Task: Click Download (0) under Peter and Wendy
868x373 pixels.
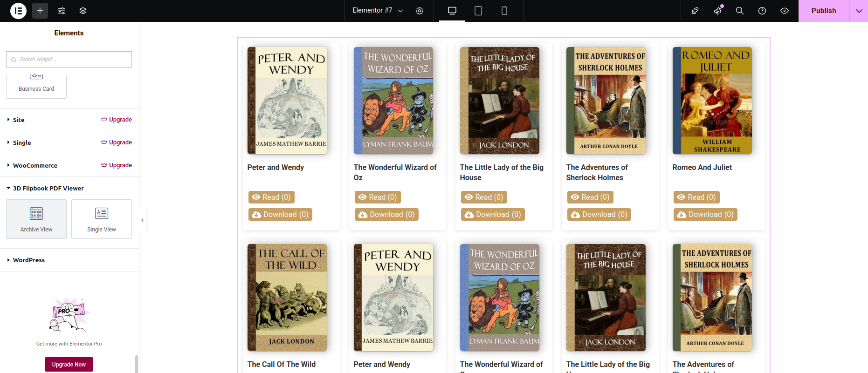Action: click(280, 215)
